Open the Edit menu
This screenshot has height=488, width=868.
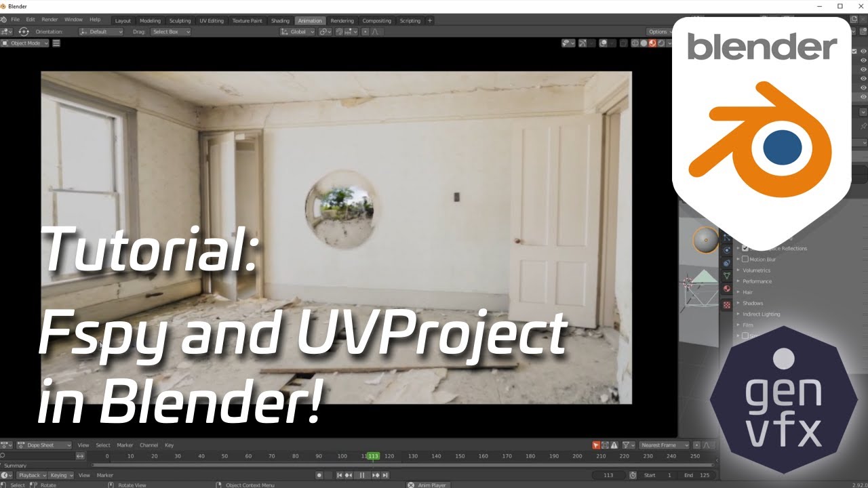coord(31,20)
